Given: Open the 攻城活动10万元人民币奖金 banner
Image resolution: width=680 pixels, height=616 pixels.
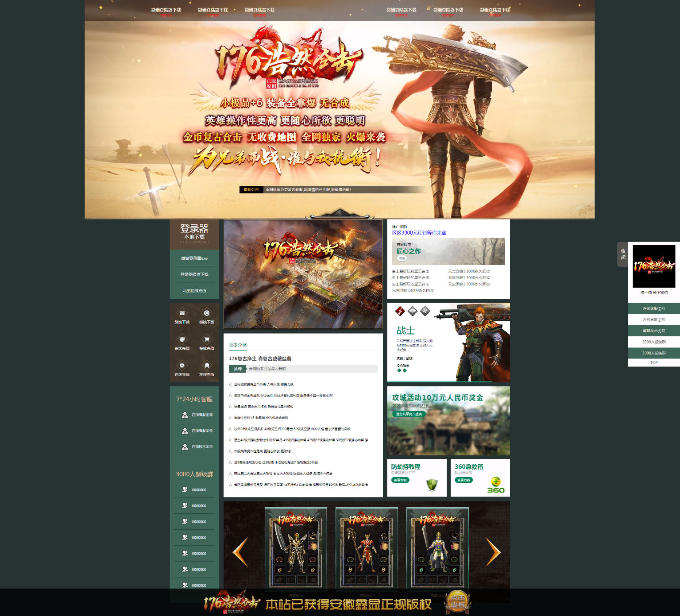Looking at the screenshot, I should pyautogui.click(x=448, y=421).
